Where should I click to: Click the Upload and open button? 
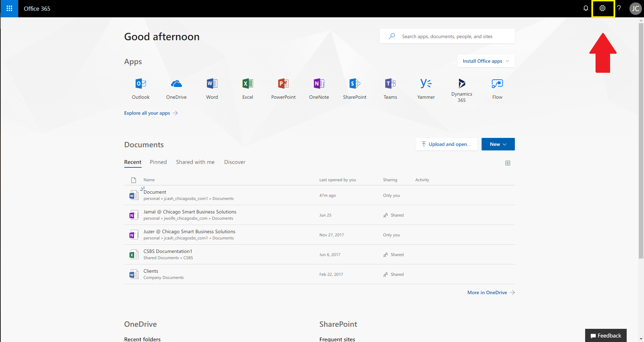(x=446, y=144)
